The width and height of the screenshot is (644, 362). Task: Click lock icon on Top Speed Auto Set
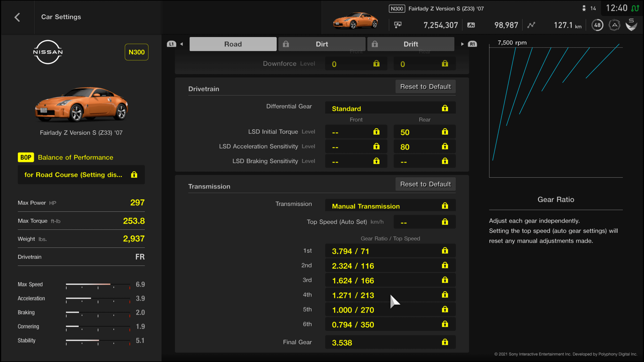click(445, 222)
